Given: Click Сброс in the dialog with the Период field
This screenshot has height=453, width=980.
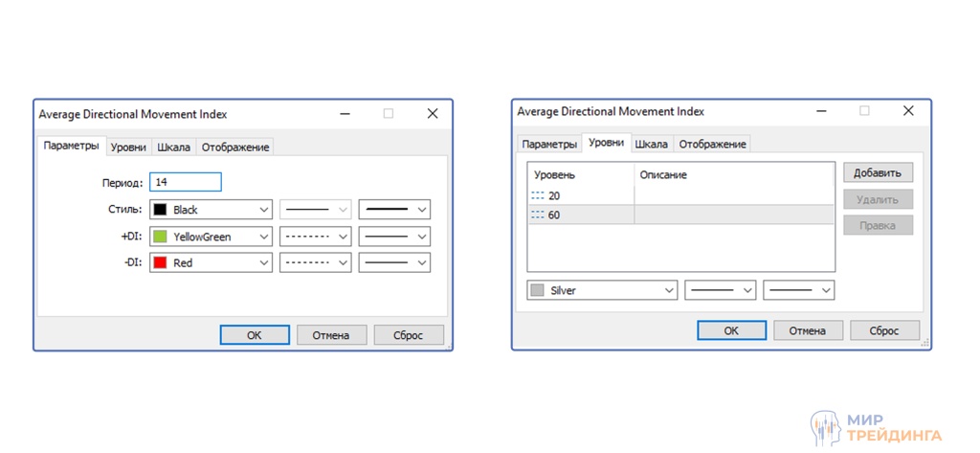Looking at the screenshot, I should click(x=409, y=335).
